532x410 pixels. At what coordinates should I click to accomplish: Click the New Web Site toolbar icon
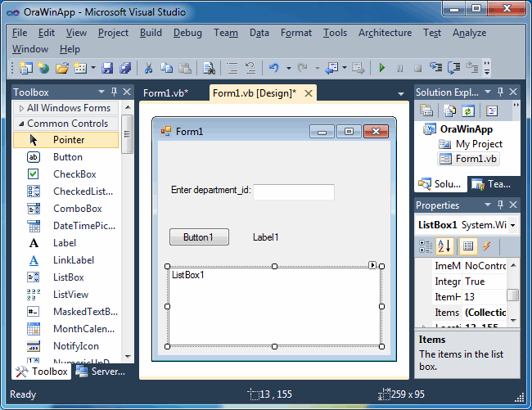pyautogui.click(x=43, y=68)
